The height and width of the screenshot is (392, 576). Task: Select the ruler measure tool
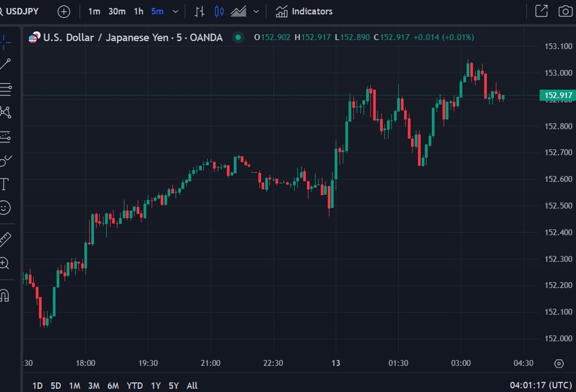[x=5, y=240]
